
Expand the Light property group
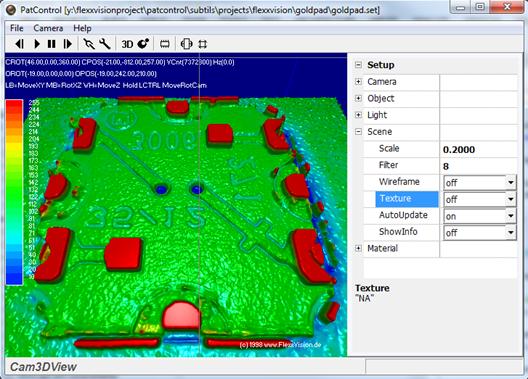358,115
